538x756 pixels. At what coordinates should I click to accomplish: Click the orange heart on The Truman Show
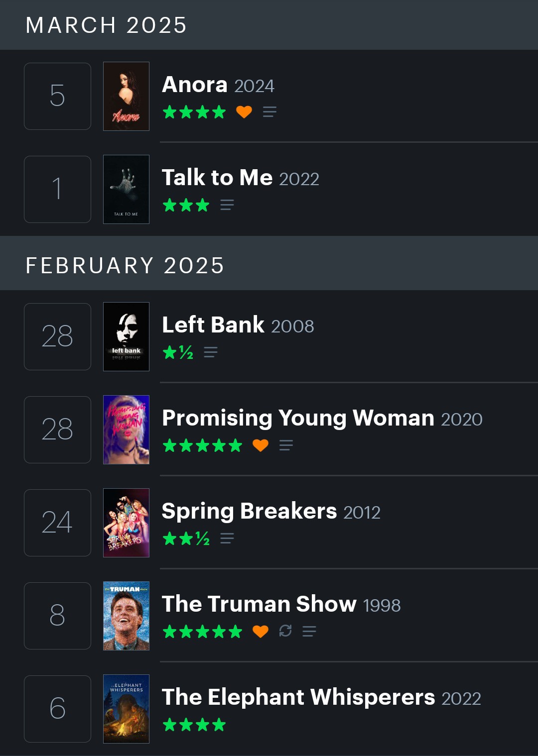[x=261, y=632]
